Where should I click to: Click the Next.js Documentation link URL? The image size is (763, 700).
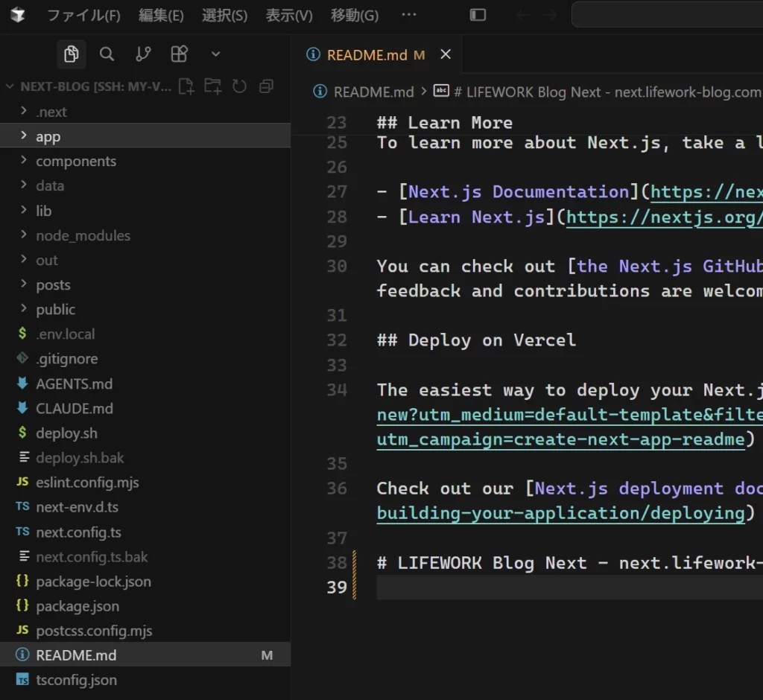(x=706, y=192)
